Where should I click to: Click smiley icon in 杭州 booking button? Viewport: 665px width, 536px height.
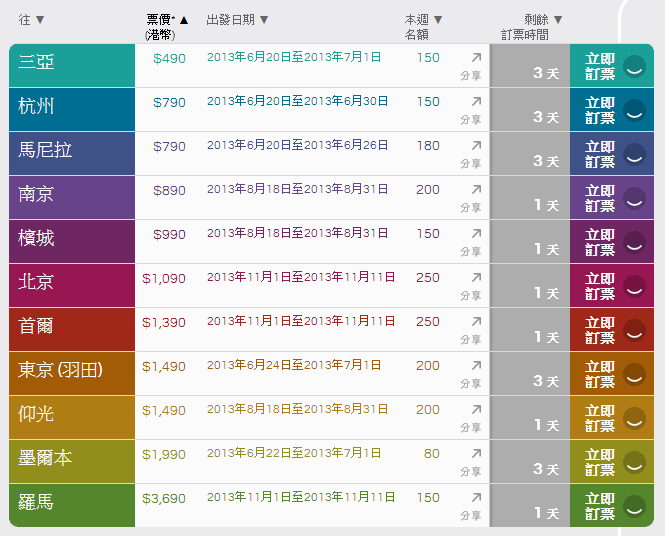click(x=633, y=110)
